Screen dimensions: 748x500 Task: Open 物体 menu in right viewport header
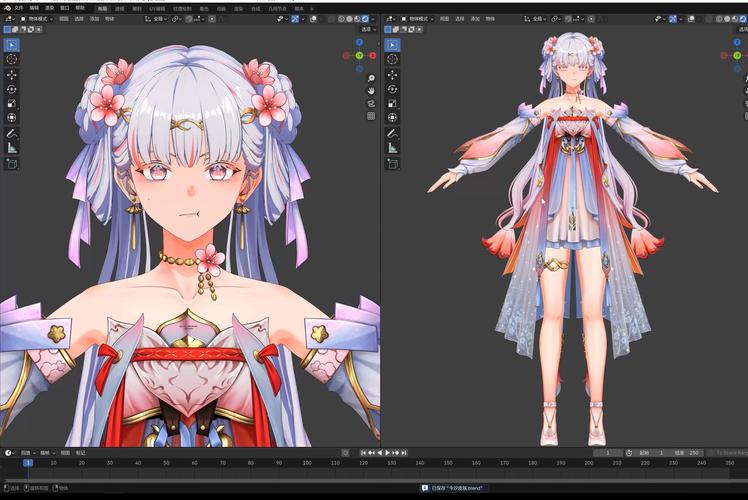pyautogui.click(x=490, y=19)
